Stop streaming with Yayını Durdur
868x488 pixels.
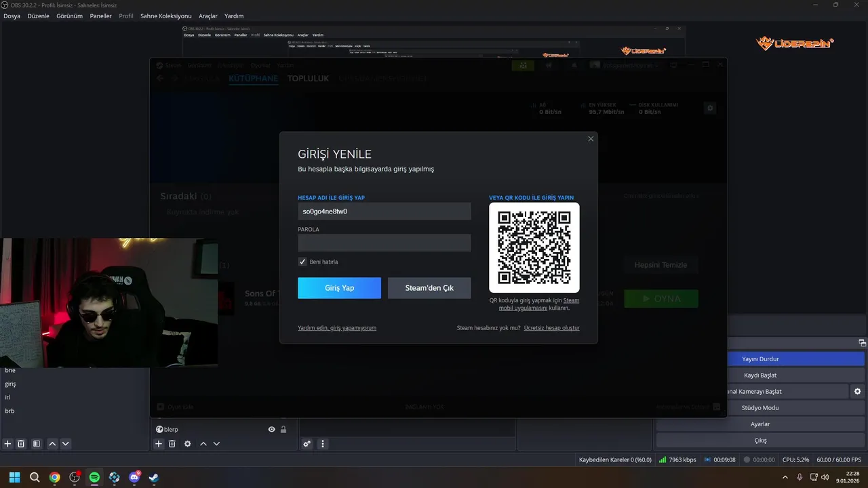(x=760, y=359)
